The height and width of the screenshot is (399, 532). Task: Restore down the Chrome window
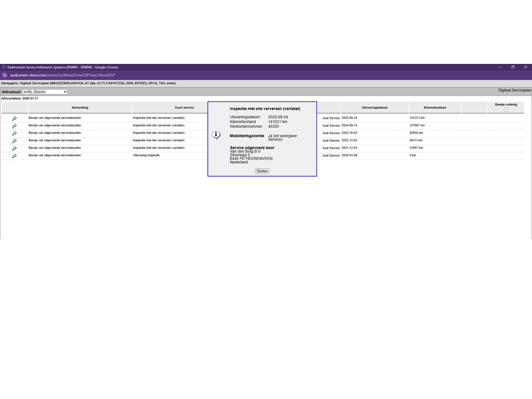[512, 67]
